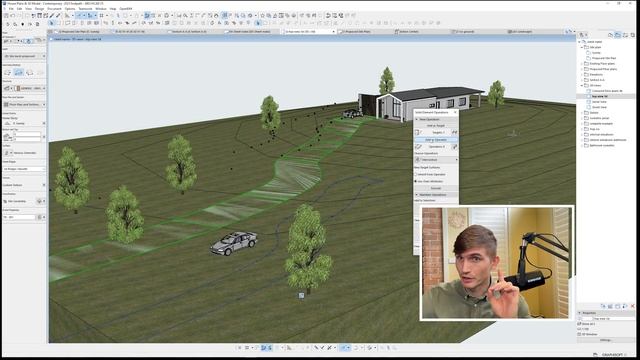Open the Document menu
The image size is (640, 360).
pyautogui.click(x=54, y=9)
